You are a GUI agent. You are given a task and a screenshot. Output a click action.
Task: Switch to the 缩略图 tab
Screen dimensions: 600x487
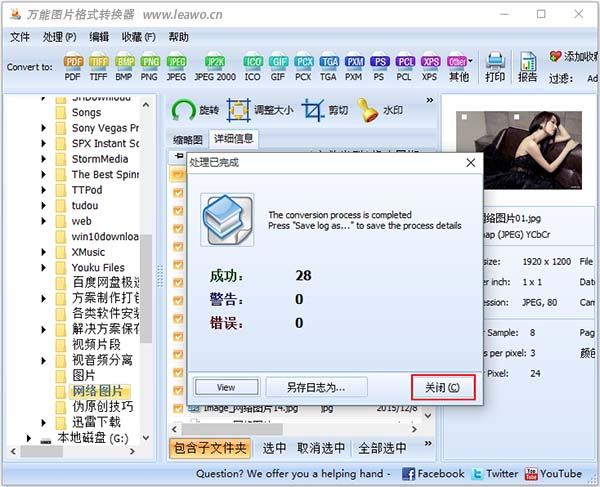click(x=188, y=140)
